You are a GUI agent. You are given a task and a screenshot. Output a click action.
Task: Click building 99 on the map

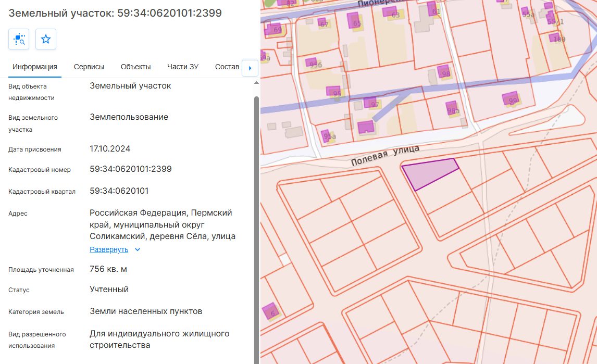click(x=511, y=98)
